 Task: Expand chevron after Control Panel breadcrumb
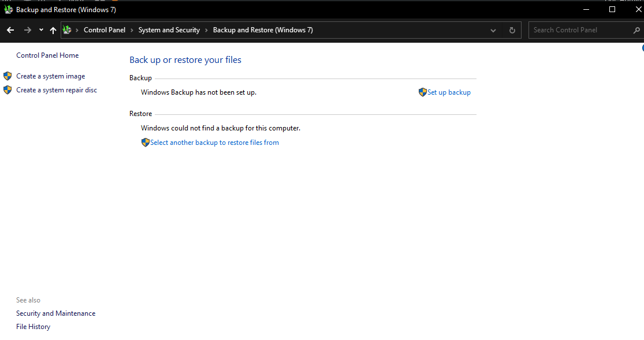pyautogui.click(x=132, y=30)
